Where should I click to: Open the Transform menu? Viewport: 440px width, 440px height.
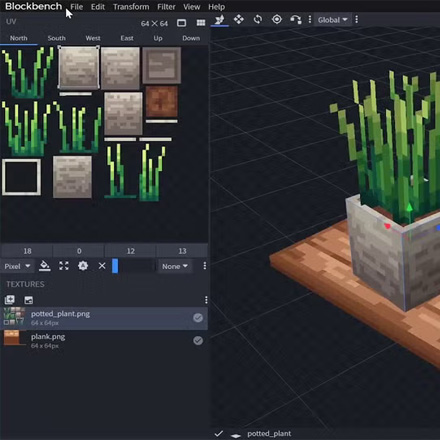click(x=131, y=7)
